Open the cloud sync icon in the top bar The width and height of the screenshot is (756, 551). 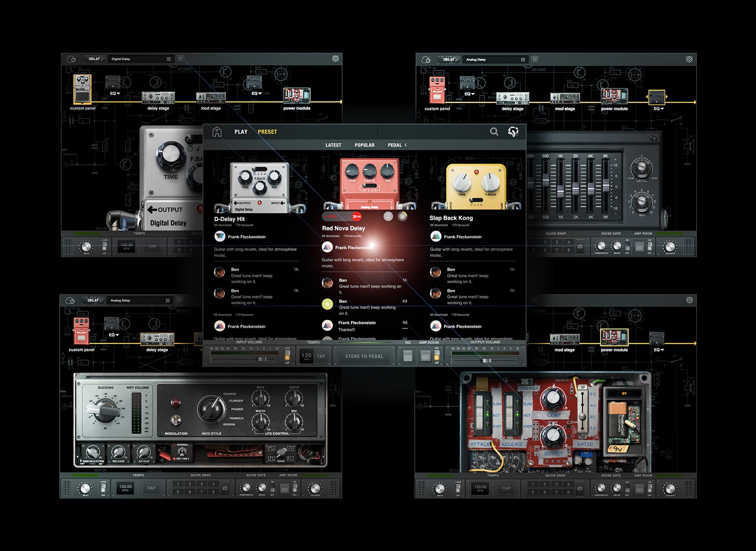(71, 59)
